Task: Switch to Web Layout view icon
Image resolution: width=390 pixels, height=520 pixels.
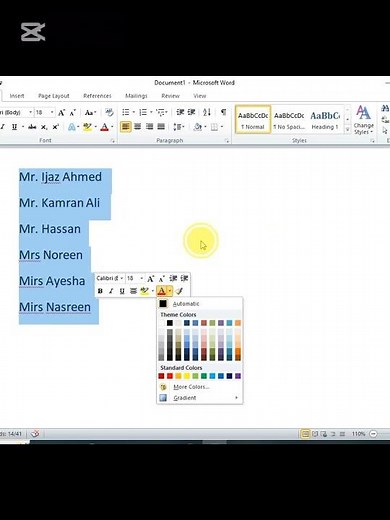Action: click(323, 434)
